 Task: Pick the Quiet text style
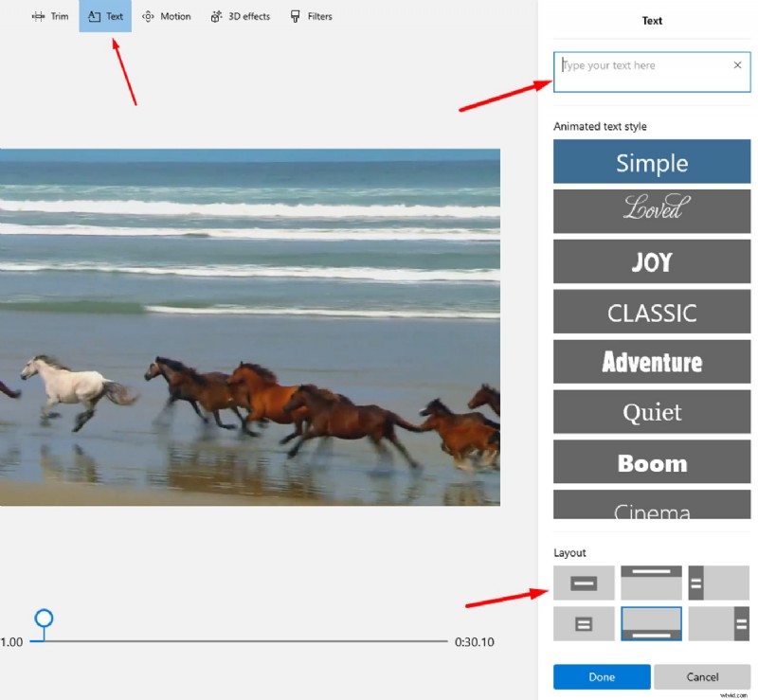coord(651,412)
